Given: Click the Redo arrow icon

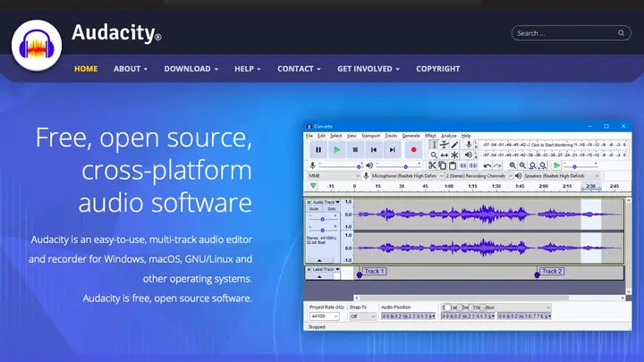Looking at the screenshot, I should [x=497, y=166].
